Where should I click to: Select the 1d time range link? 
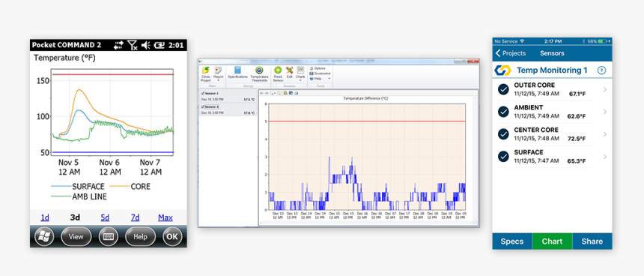(45, 217)
